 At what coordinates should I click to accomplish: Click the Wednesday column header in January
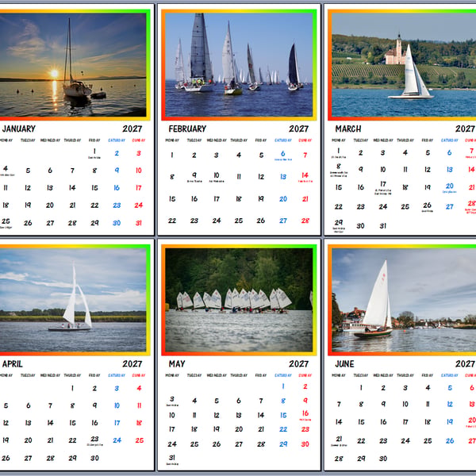tap(50, 140)
